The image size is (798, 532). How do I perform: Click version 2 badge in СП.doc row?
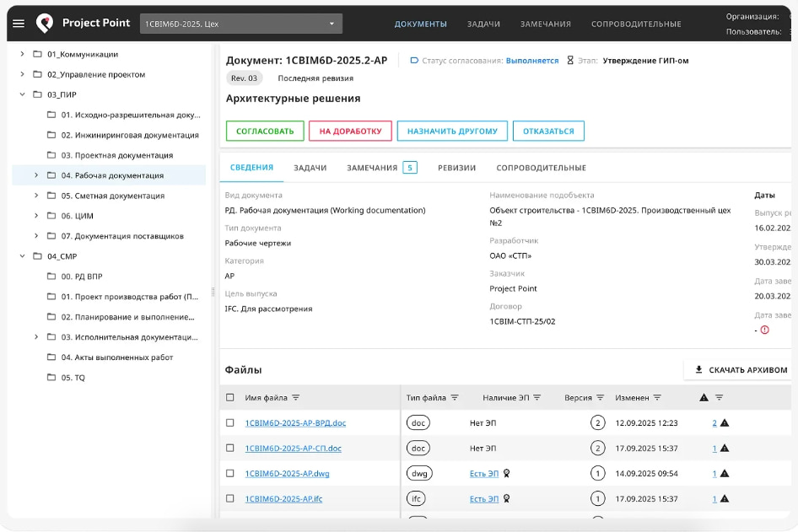tap(597, 448)
